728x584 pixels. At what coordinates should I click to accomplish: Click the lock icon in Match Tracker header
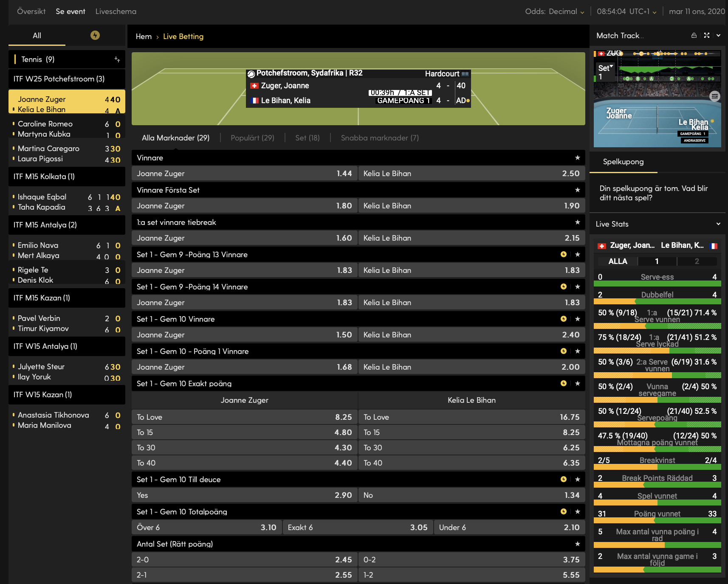tap(694, 35)
